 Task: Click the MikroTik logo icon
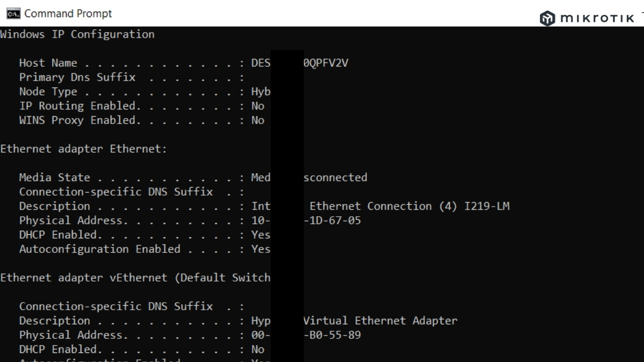(x=547, y=19)
